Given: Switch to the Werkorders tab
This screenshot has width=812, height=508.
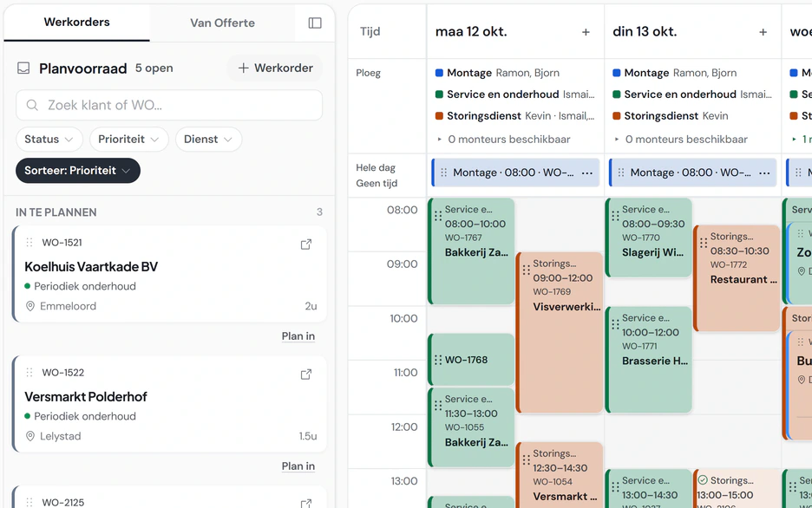Looking at the screenshot, I should 76,23.
